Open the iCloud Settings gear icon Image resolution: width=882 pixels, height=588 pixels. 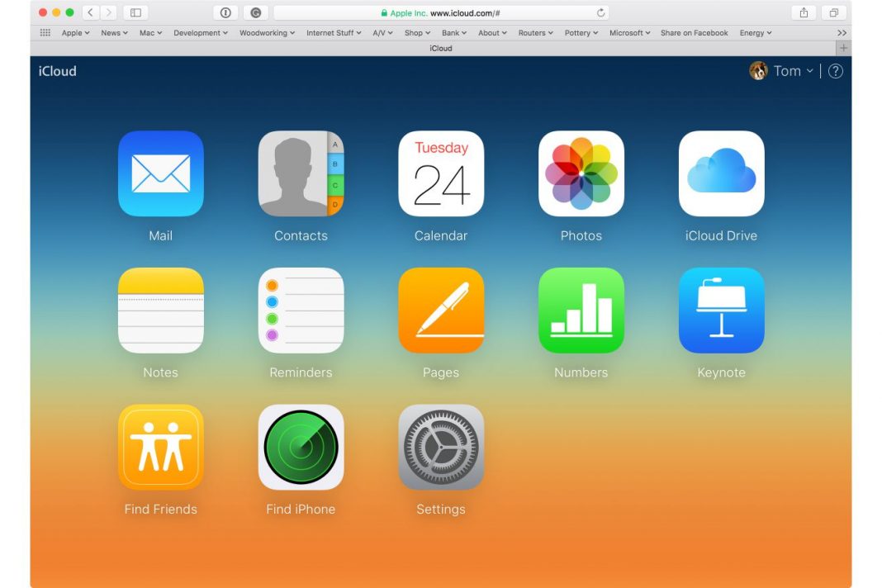click(441, 448)
